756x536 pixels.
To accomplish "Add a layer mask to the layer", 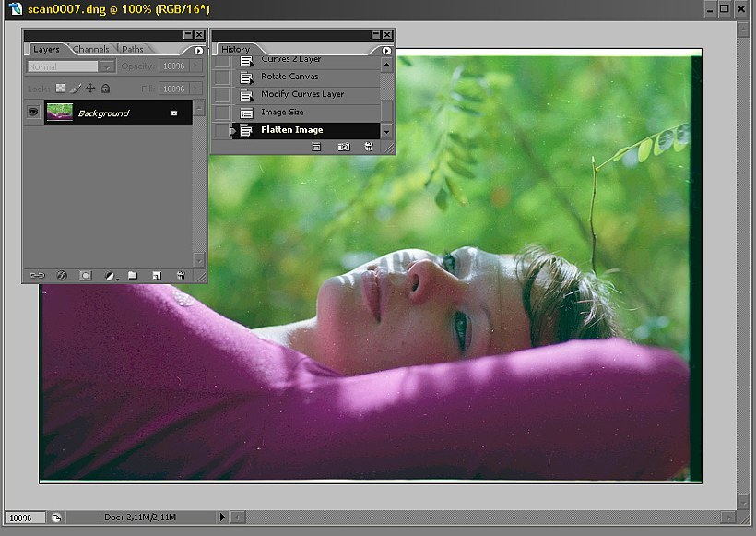I will coord(85,275).
